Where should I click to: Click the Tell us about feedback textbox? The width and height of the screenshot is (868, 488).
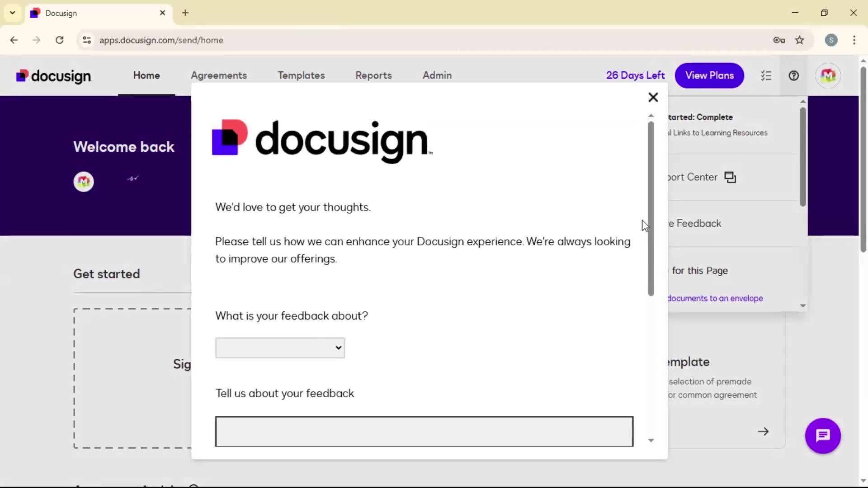coord(424,432)
